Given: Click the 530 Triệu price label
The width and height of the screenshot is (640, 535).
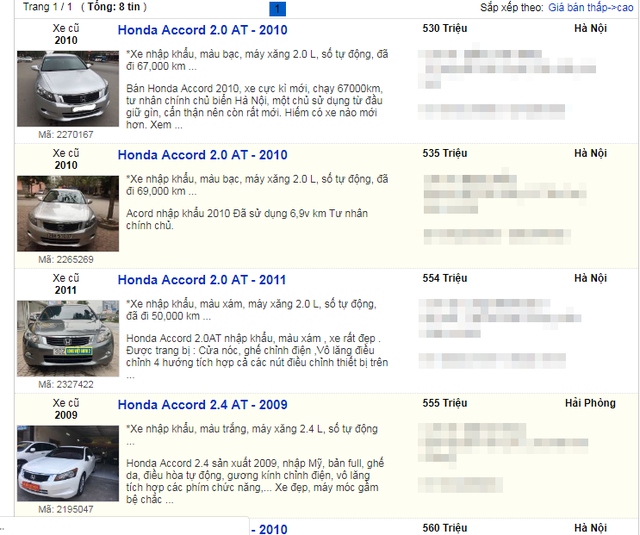Looking at the screenshot, I should [x=444, y=29].
